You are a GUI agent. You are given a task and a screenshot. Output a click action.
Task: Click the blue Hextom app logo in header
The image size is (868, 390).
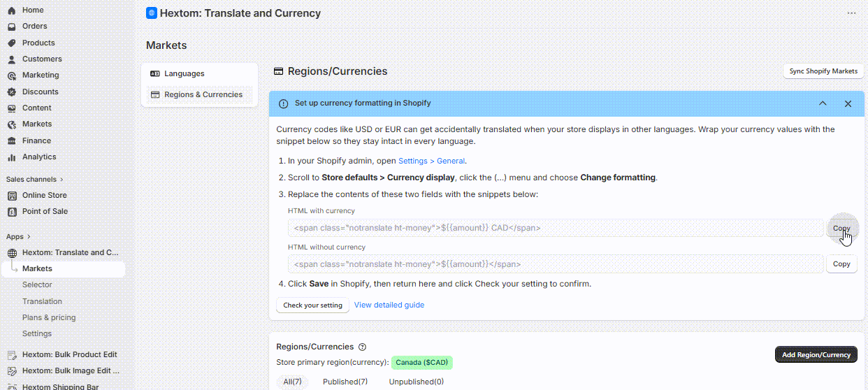click(x=152, y=13)
